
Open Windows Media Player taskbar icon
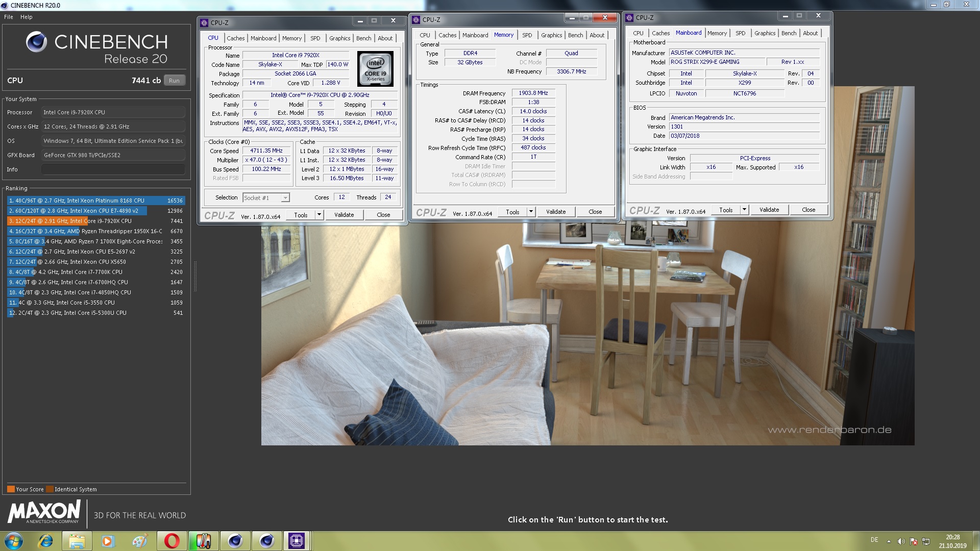[x=108, y=541]
